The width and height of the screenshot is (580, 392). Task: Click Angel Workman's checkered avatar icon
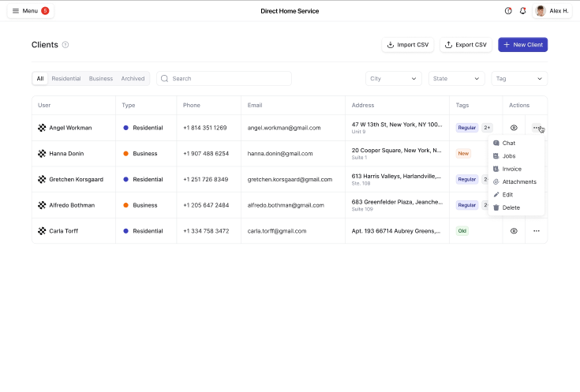pyautogui.click(x=43, y=128)
